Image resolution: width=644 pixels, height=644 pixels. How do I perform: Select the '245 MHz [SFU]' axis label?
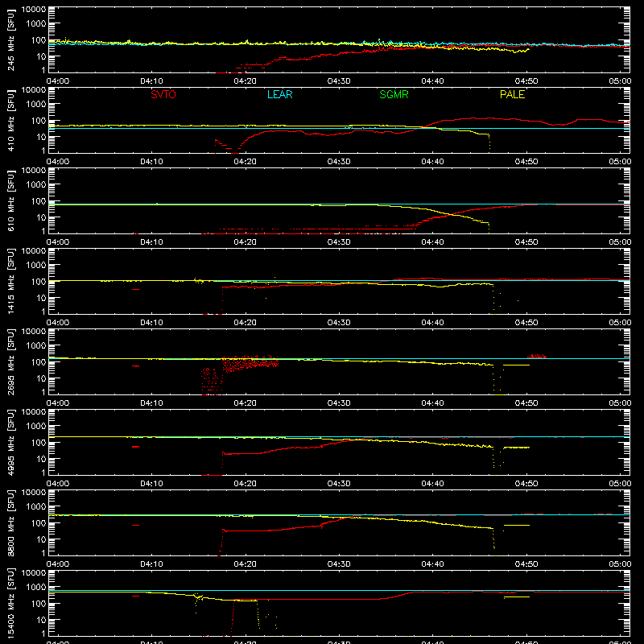pyautogui.click(x=11, y=39)
